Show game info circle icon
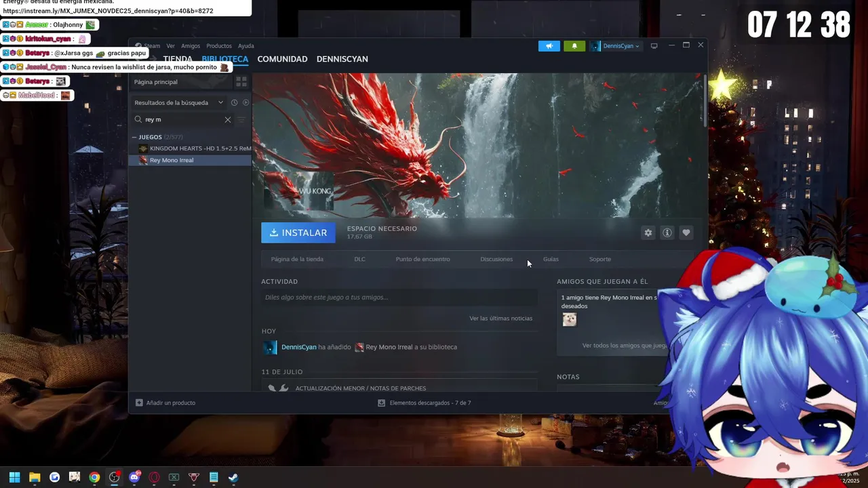 [667, 232]
